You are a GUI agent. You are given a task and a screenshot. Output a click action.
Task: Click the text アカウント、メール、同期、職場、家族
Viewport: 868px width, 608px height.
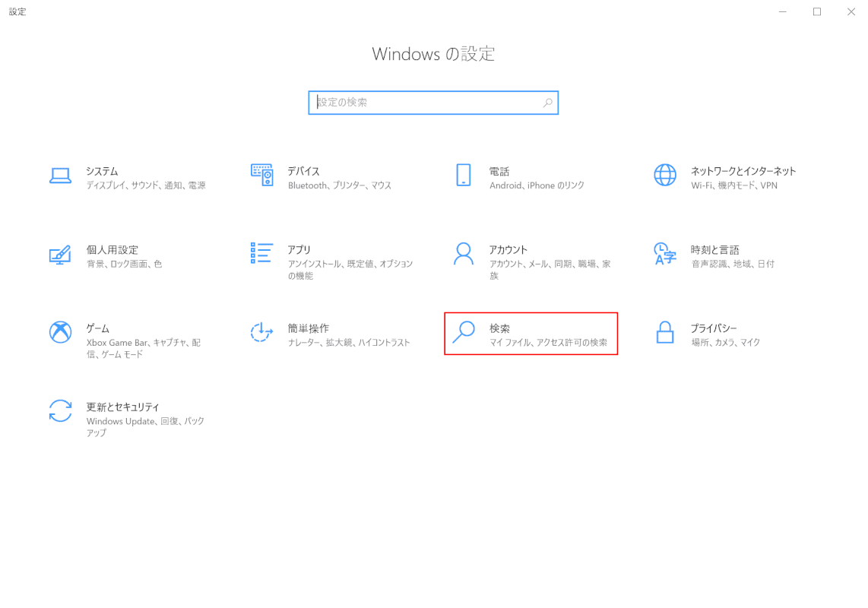click(550, 270)
